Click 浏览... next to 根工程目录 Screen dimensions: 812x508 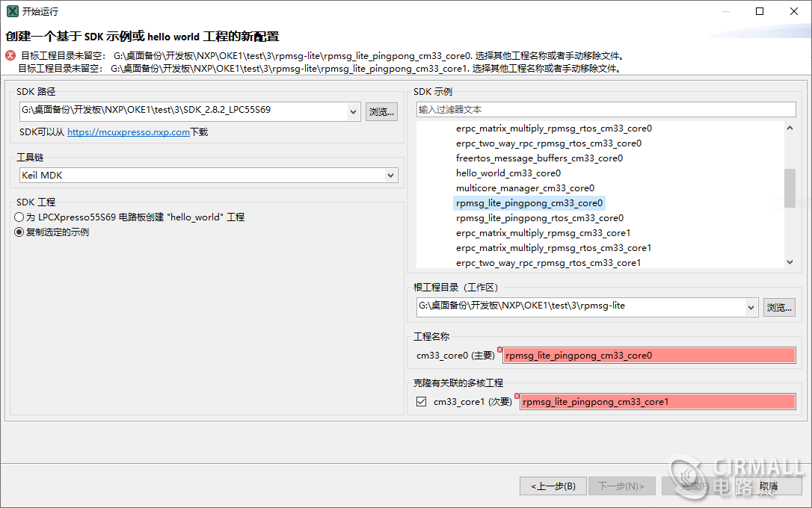[779, 306]
